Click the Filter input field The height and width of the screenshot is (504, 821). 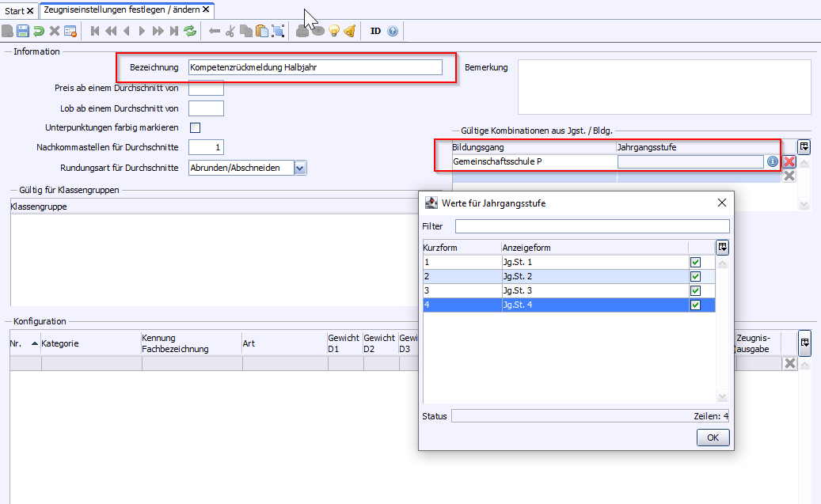591,226
